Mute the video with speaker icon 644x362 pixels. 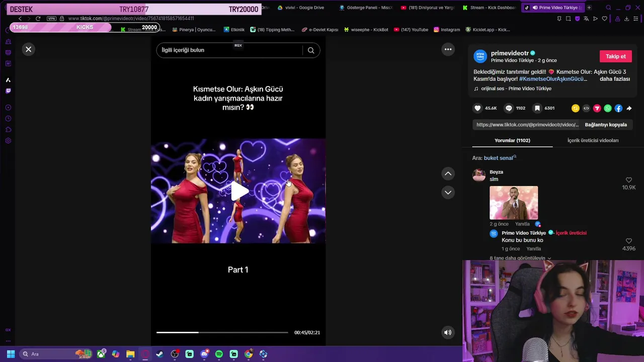(448, 332)
